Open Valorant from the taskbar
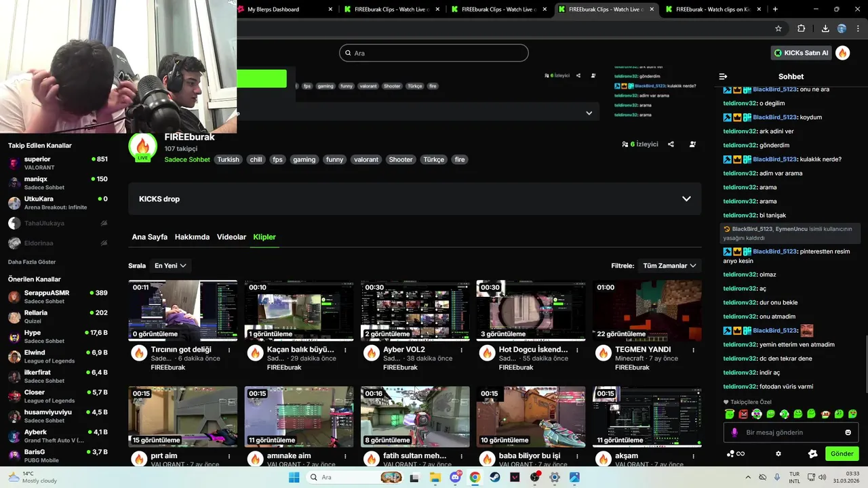Screen dimensions: 868x488 point(515,477)
